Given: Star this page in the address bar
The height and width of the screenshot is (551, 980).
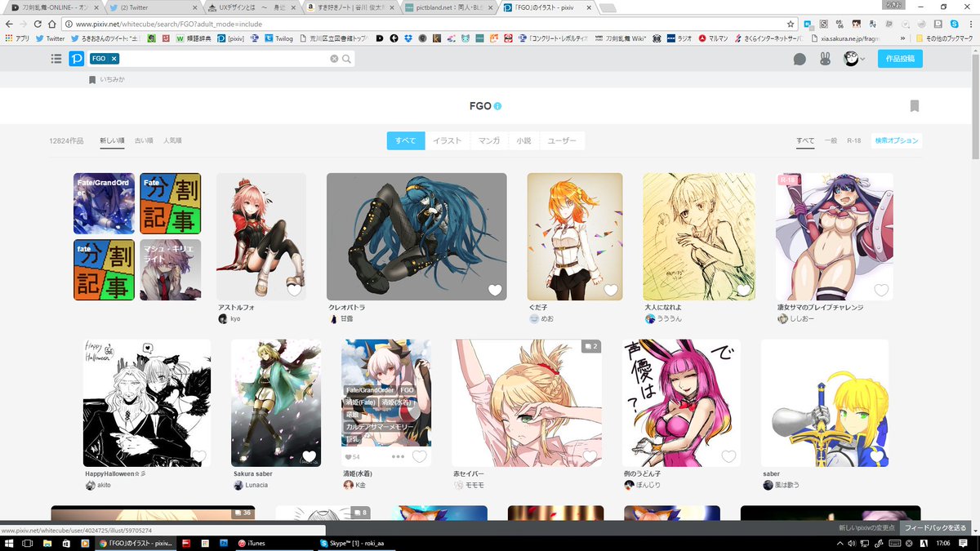Looking at the screenshot, I should [x=791, y=24].
